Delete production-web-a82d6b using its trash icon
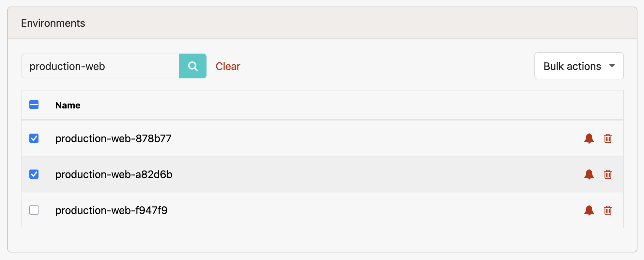The image size is (644, 260). click(608, 174)
